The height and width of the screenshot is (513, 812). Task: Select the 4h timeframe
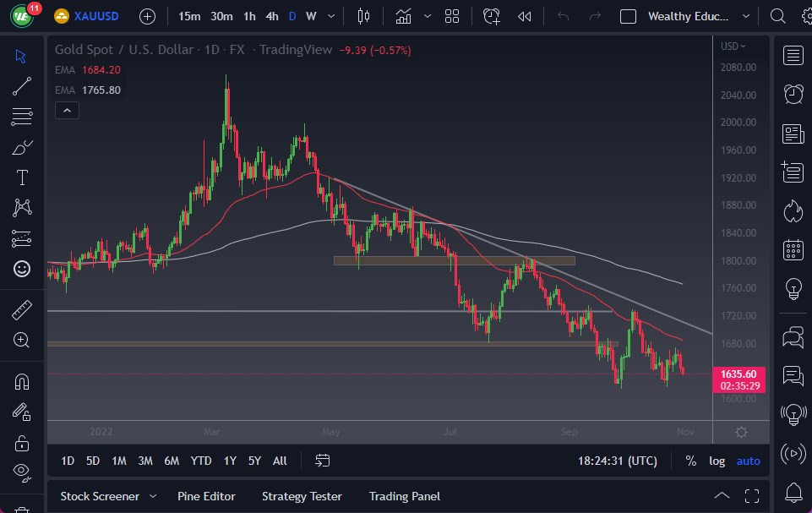point(271,16)
